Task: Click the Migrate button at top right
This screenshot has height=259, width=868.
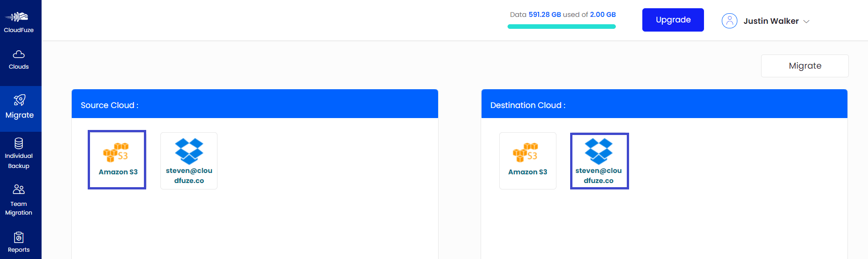Action: click(x=805, y=66)
